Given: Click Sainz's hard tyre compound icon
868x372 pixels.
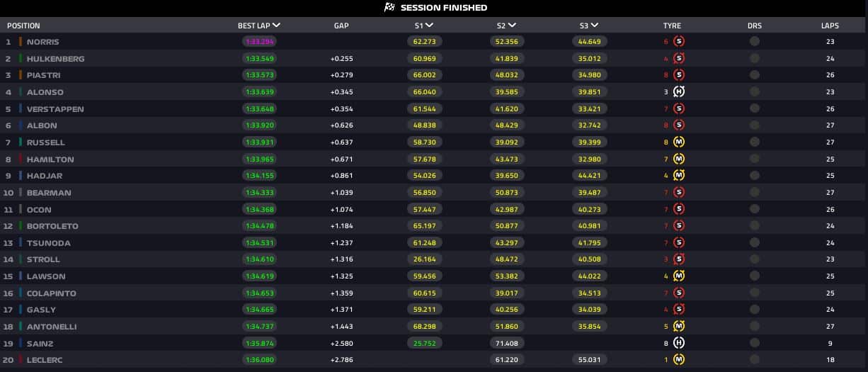Looking at the screenshot, I should coord(679,343).
